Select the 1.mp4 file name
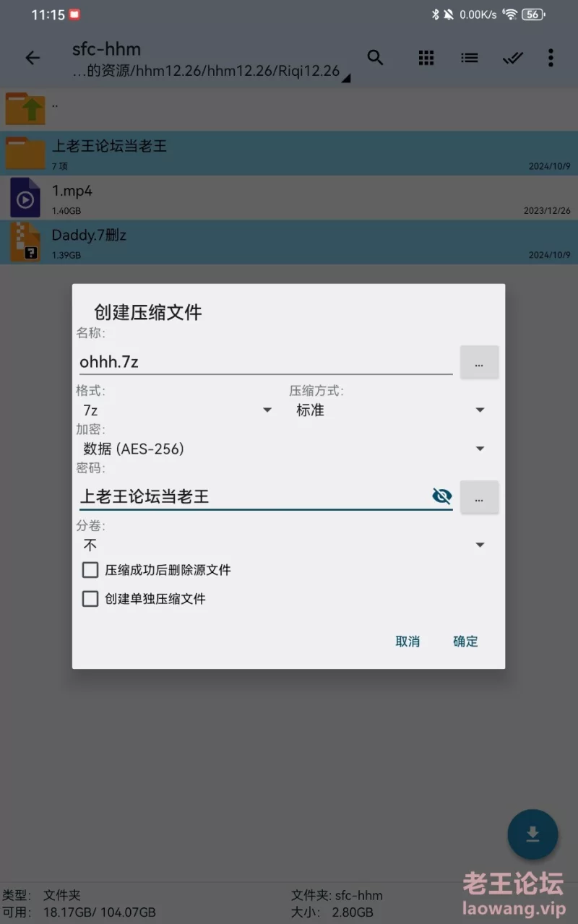Image resolution: width=578 pixels, height=924 pixels. [x=72, y=191]
